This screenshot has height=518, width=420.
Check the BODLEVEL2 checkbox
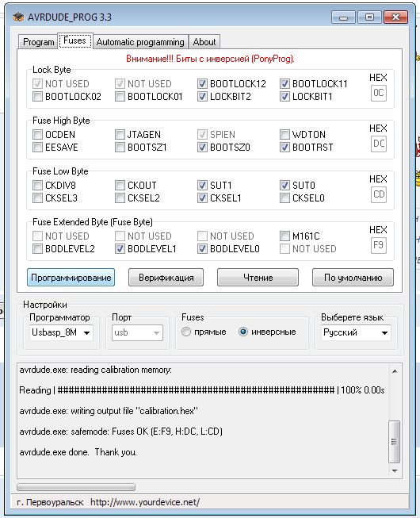tap(37, 248)
